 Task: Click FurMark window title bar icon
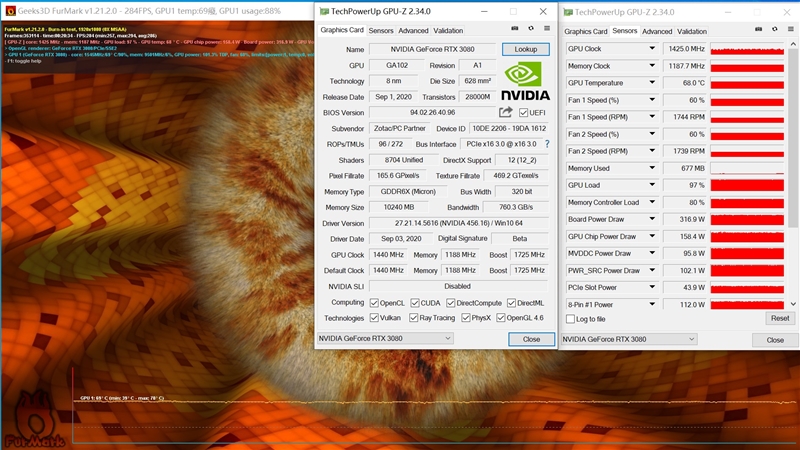11,11
